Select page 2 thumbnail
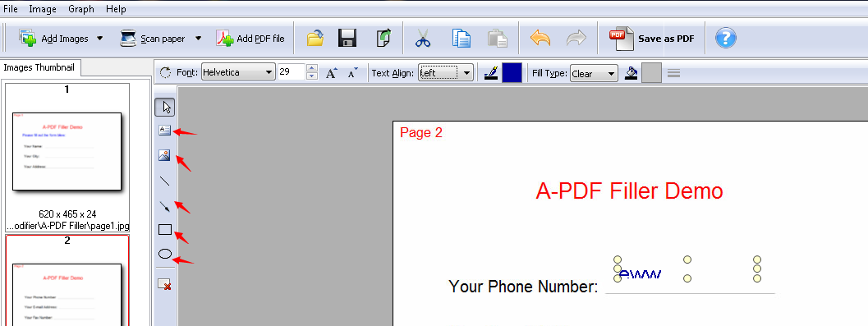Screen dimensions: 868x326 click(x=67, y=295)
